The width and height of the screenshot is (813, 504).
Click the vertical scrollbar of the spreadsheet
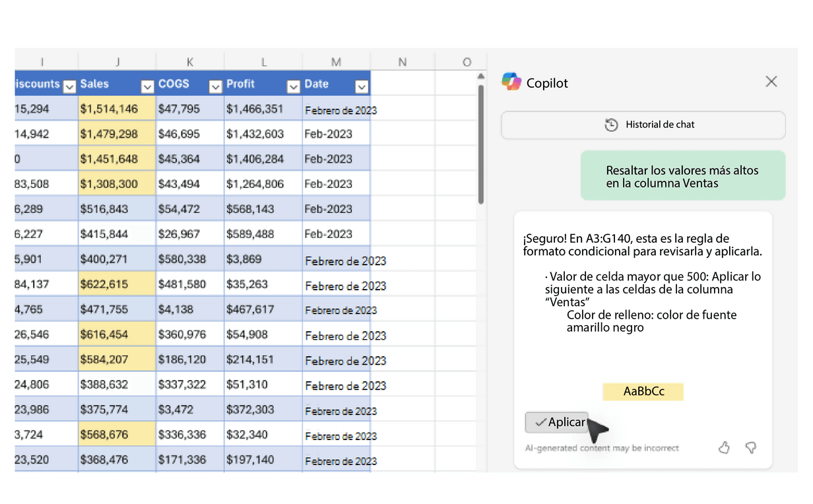pyautogui.click(x=480, y=145)
